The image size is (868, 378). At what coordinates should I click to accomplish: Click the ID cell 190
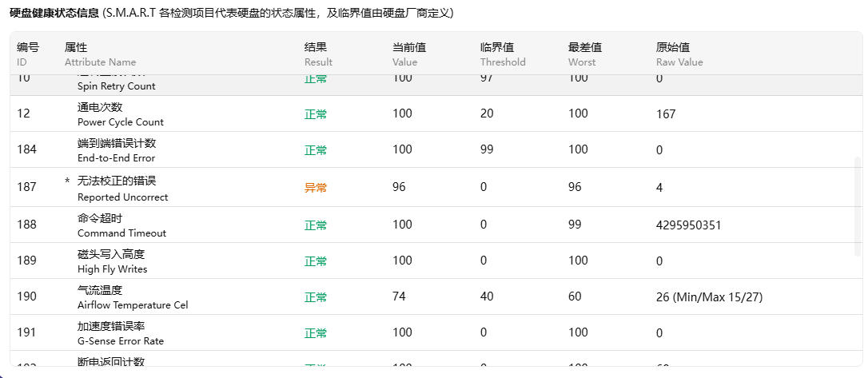point(26,296)
